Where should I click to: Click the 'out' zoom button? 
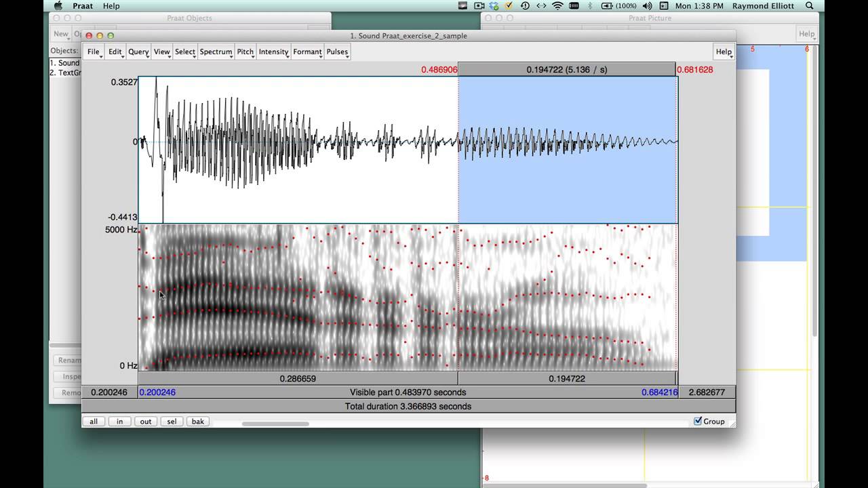(x=146, y=422)
